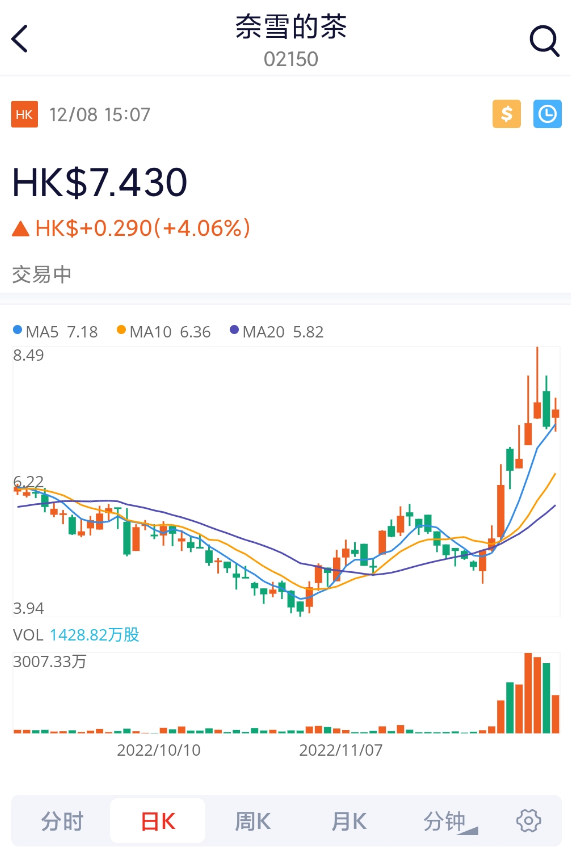Tap the 2022/10/10 date axis label
The image size is (571, 860).
click(159, 750)
